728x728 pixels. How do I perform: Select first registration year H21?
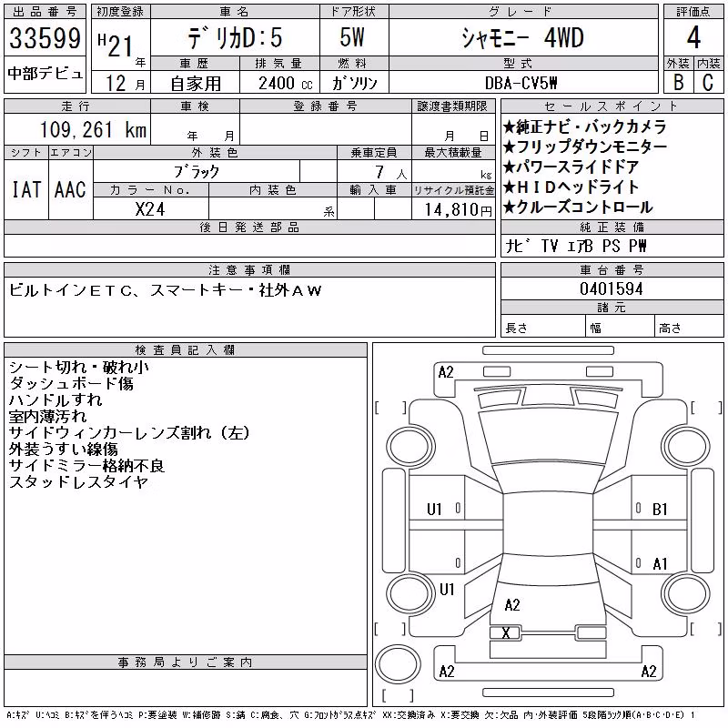(116, 46)
